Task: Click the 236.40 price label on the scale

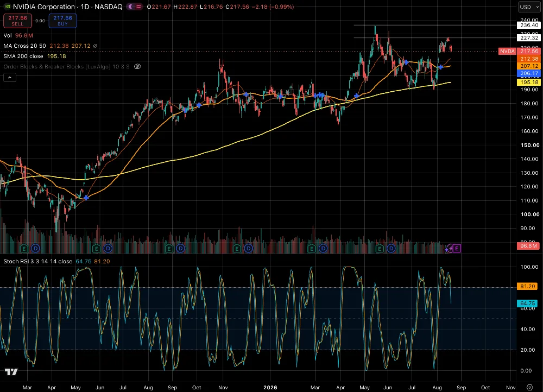Action: tap(529, 25)
